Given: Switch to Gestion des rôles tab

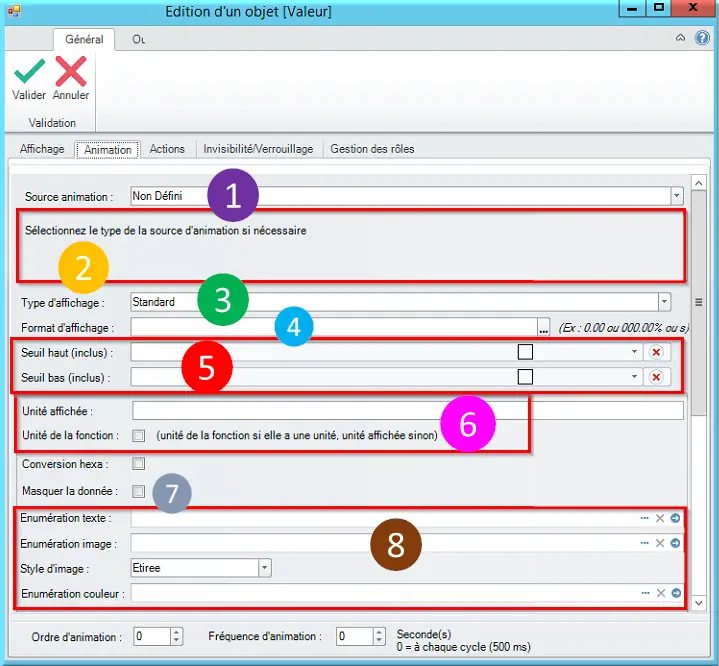Looking at the screenshot, I should [x=372, y=149].
